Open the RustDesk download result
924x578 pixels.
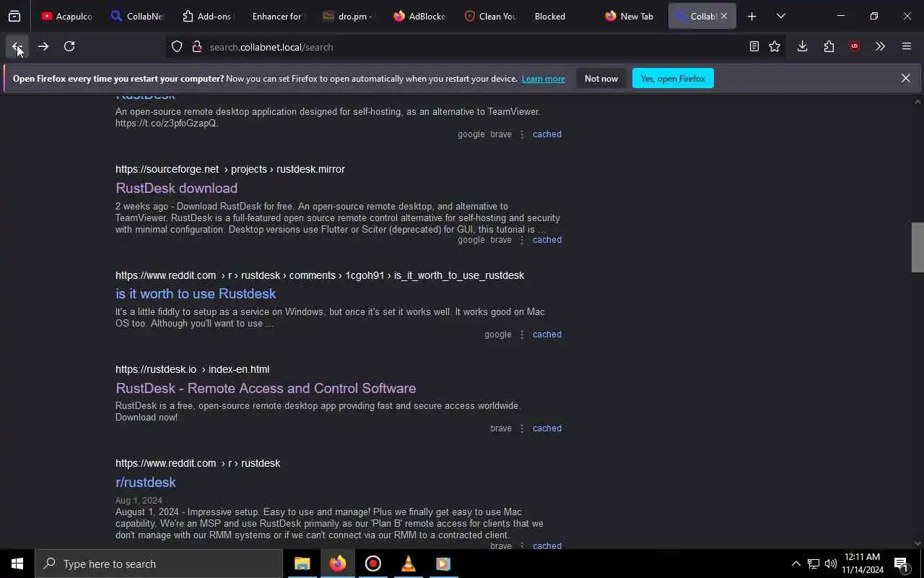pos(176,188)
